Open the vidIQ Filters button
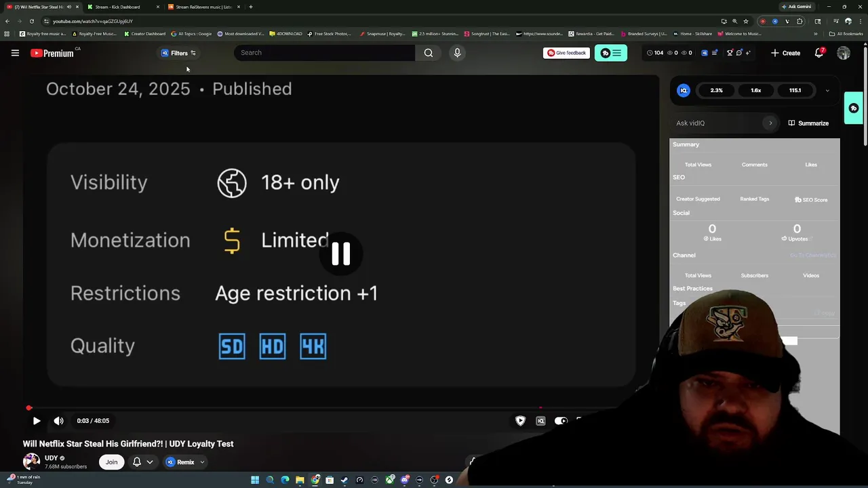The height and width of the screenshot is (488, 868). pos(178,53)
